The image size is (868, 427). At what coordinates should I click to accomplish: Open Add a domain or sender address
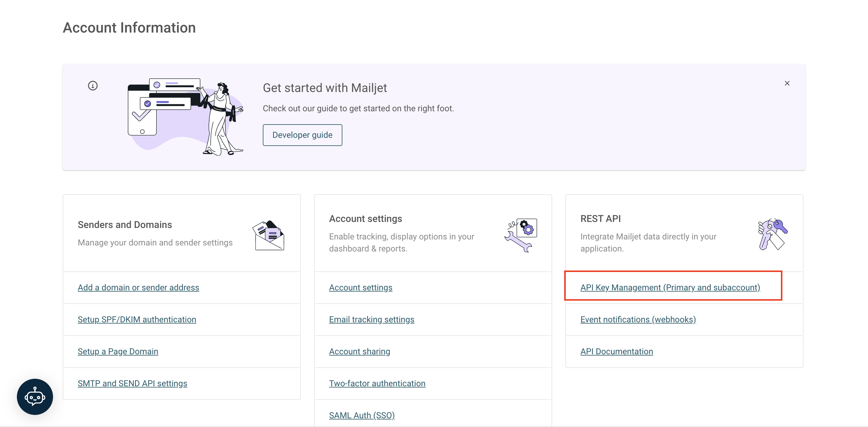tap(139, 287)
